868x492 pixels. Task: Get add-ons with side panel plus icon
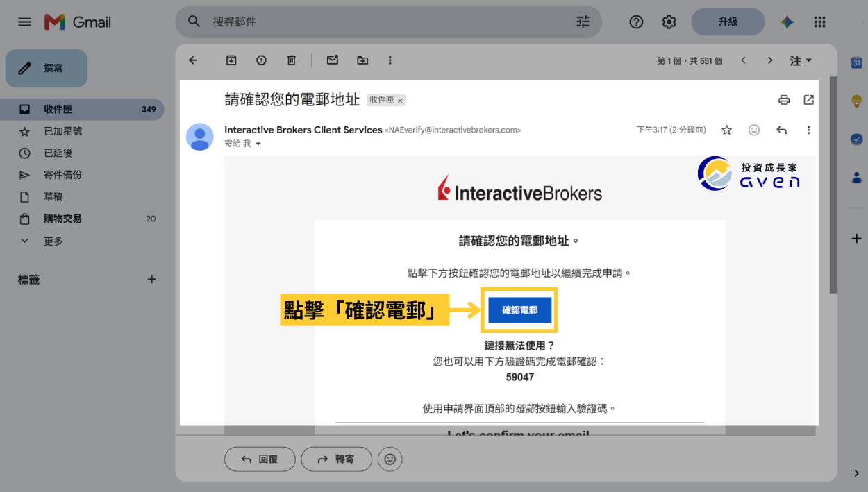(856, 239)
